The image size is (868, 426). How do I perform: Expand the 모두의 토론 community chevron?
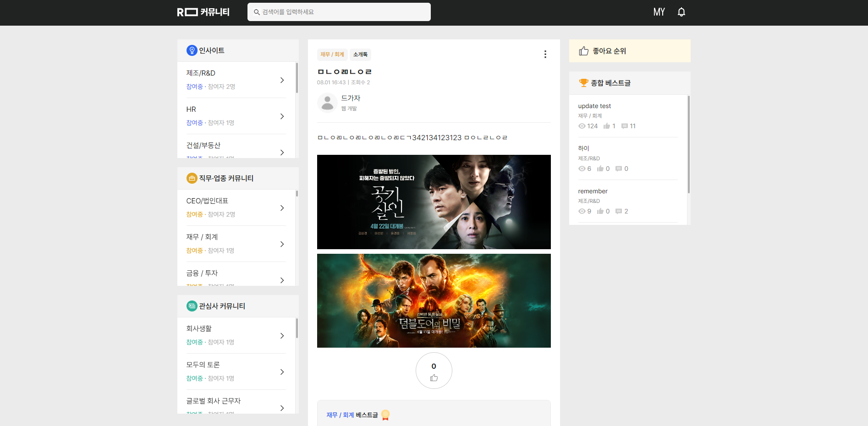[x=282, y=372]
